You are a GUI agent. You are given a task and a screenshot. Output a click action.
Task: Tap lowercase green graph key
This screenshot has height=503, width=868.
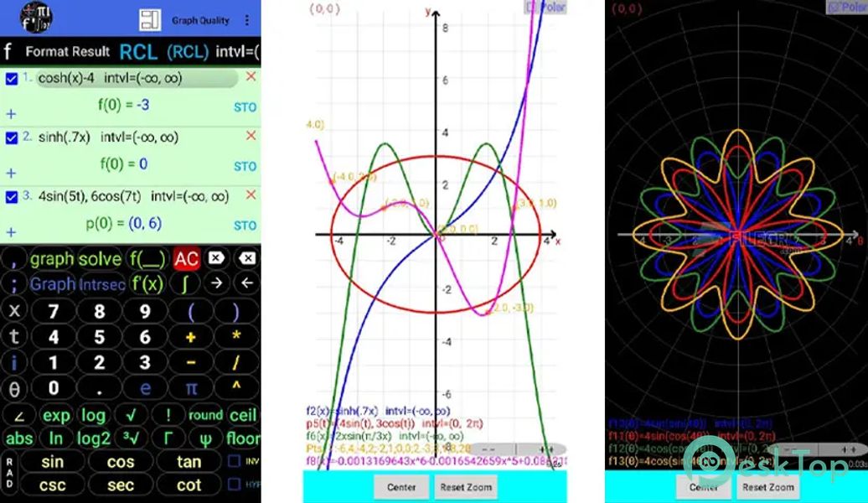click(52, 259)
